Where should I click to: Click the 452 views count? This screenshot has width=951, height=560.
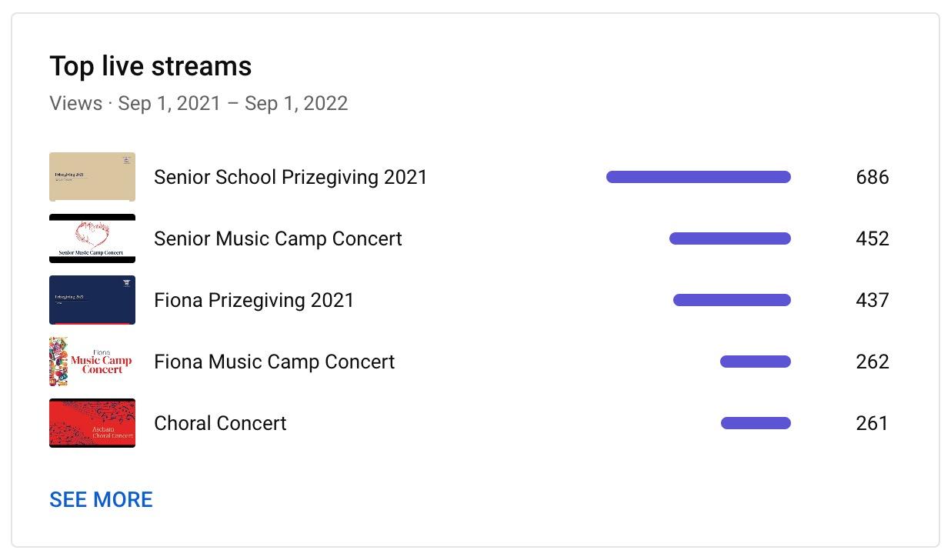click(873, 238)
